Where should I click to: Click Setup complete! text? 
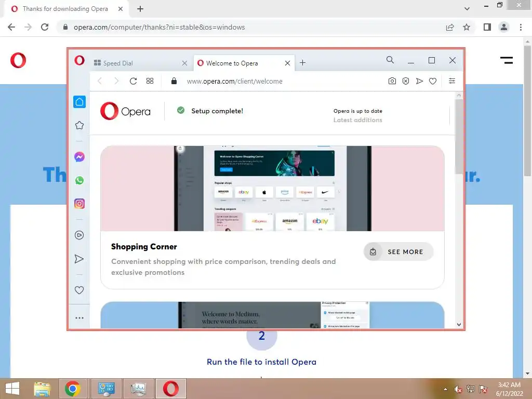point(217,111)
